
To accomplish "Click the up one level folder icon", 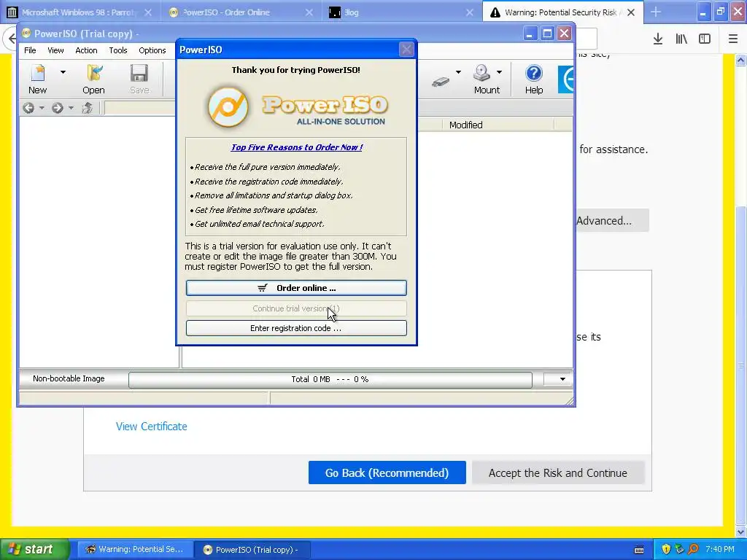I will point(88,108).
